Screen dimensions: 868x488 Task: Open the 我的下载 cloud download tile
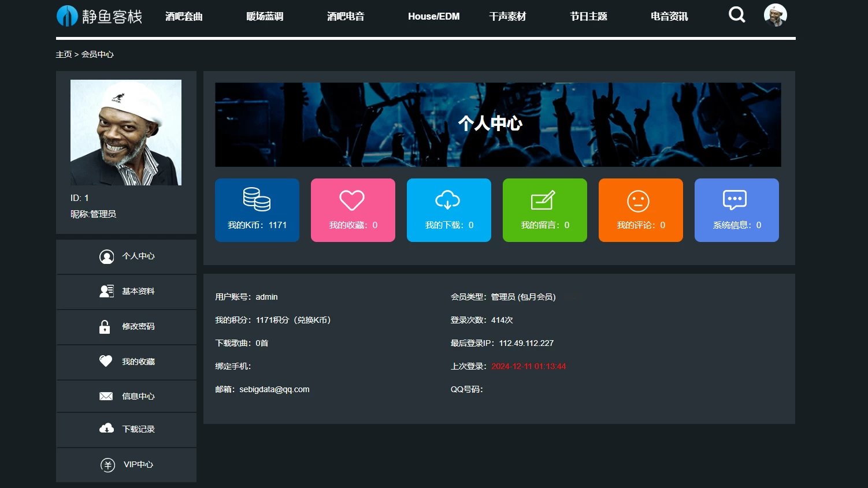click(x=449, y=210)
